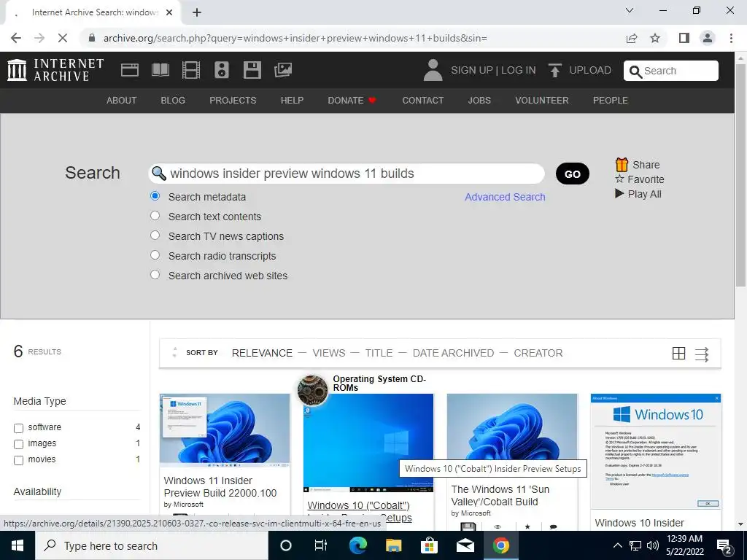Select Search metadata radio button
Screen dimensions: 747x560
tap(155, 195)
